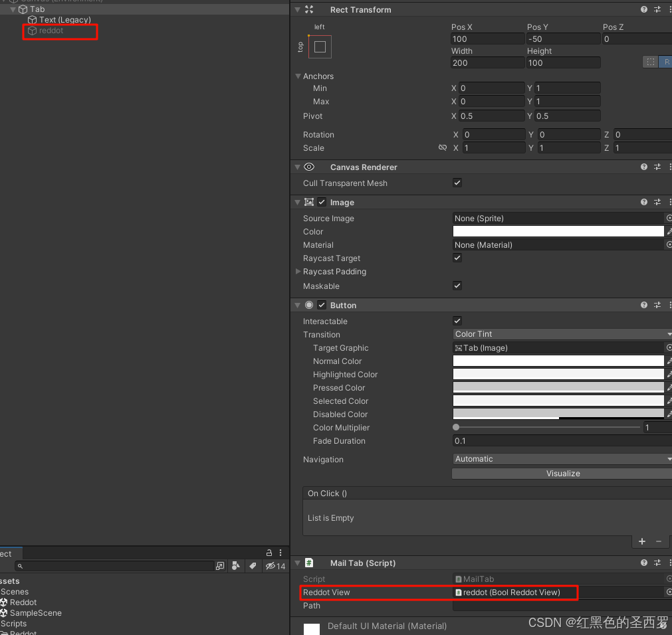The width and height of the screenshot is (672, 635).
Task: Open search by type icon in Project panel
Action: click(x=235, y=566)
